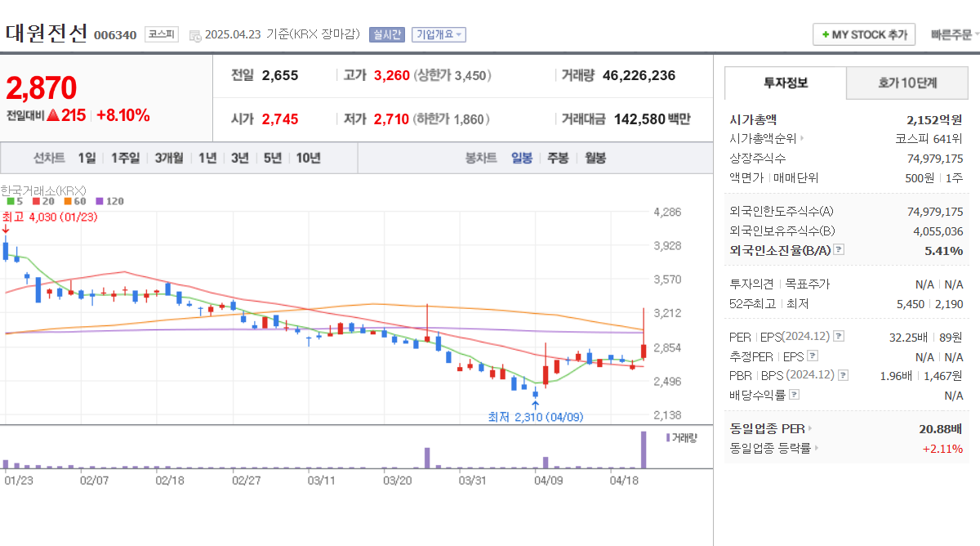Click the 저가 value 2,710
Image resolution: width=980 pixels, height=546 pixels.
(x=391, y=119)
